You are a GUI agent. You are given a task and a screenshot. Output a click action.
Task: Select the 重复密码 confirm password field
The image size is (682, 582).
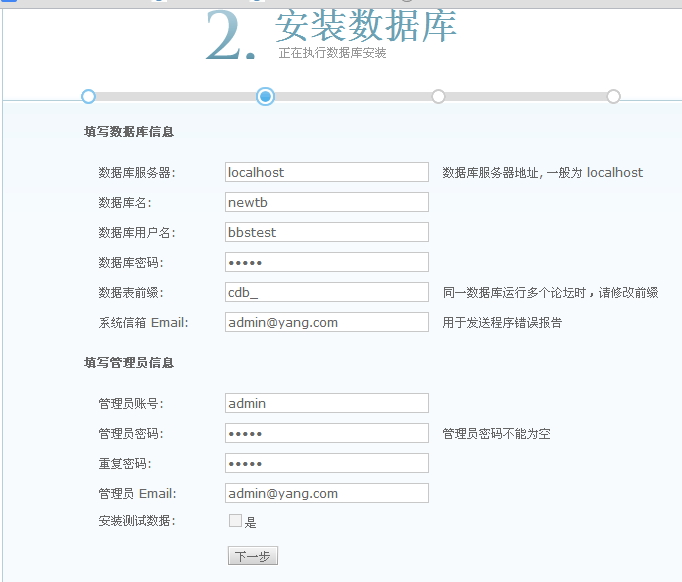pyautogui.click(x=327, y=463)
